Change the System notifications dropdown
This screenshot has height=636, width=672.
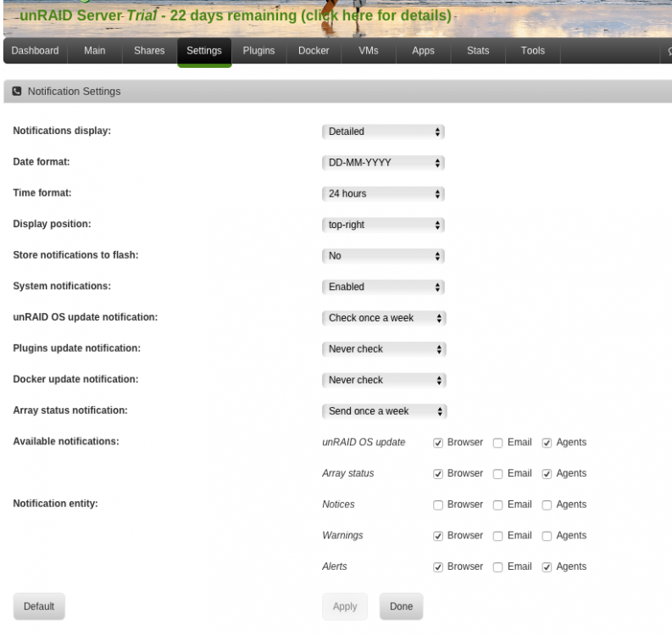383,287
